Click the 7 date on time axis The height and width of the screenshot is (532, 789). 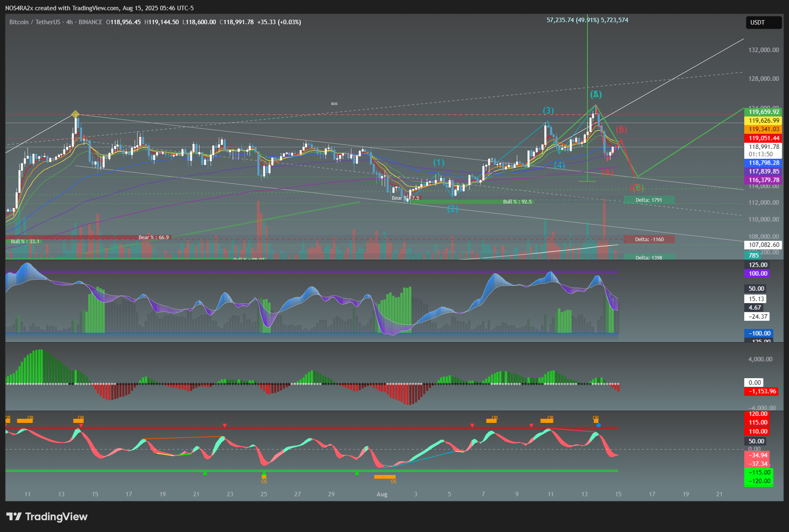click(x=483, y=494)
